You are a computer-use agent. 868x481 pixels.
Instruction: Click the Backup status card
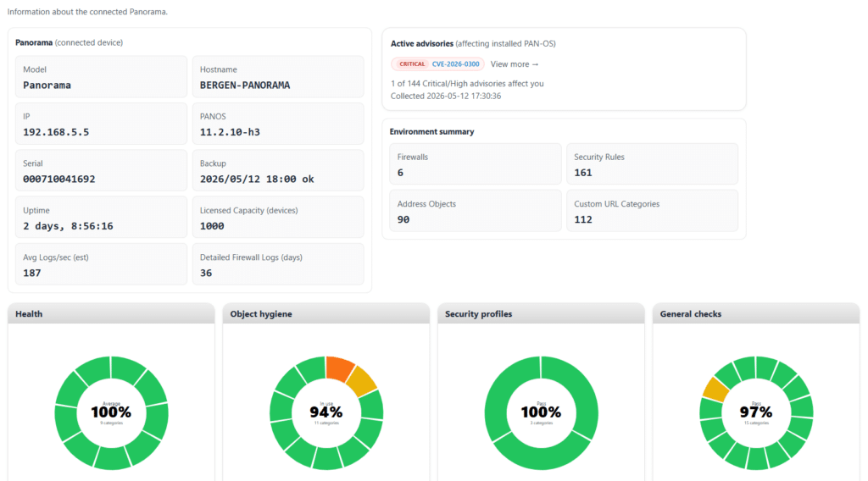(x=278, y=171)
